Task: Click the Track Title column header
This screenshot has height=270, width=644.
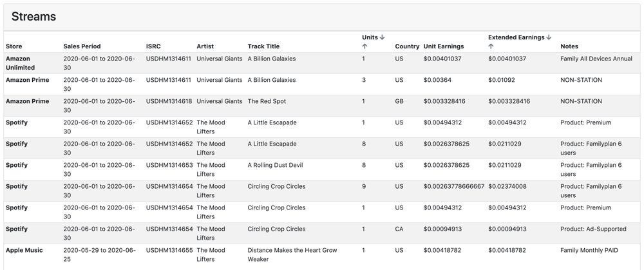Action: pos(263,46)
